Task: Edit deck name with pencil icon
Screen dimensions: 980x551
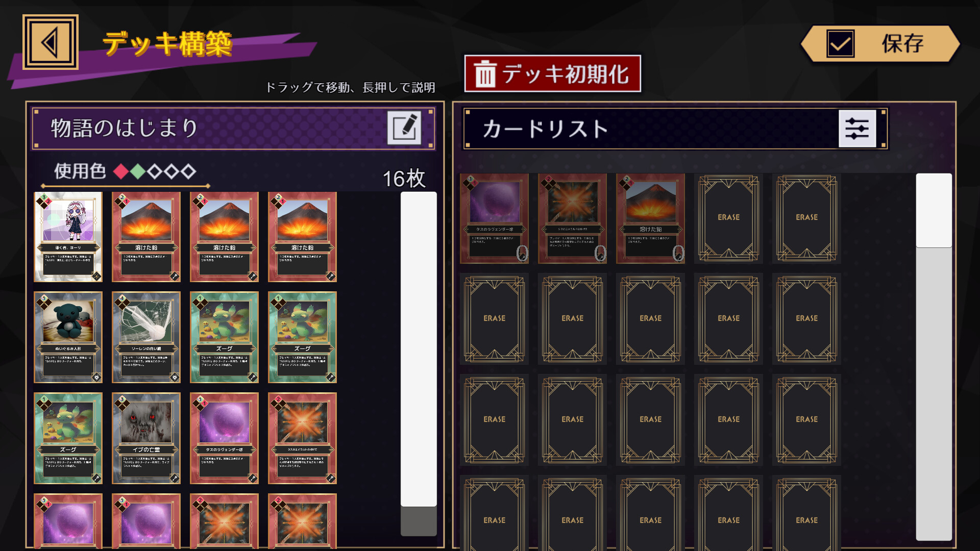Action: click(404, 128)
